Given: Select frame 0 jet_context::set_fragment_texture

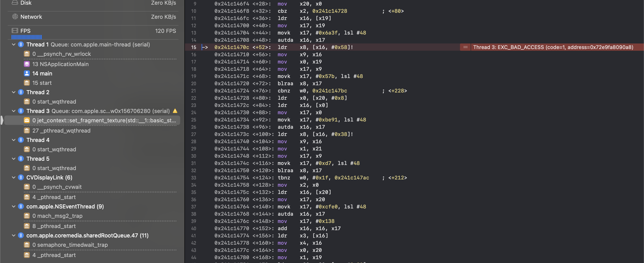Looking at the screenshot, I should pyautogui.click(x=92, y=120).
